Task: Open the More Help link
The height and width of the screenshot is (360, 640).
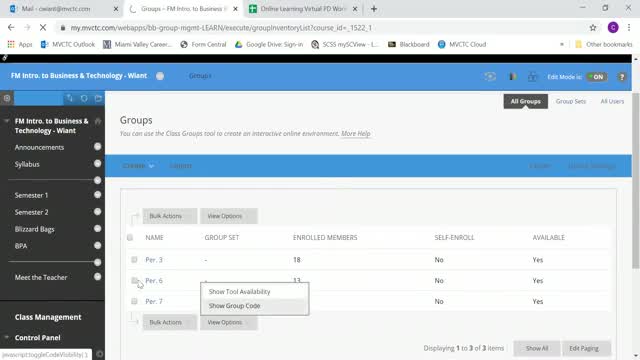Action: click(356, 133)
